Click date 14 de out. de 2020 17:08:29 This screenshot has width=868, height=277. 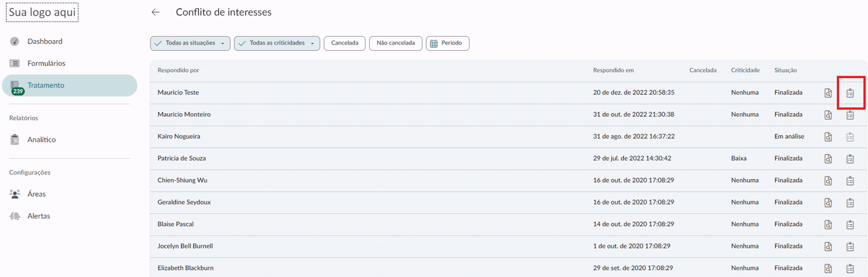pyautogui.click(x=634, y=224)
